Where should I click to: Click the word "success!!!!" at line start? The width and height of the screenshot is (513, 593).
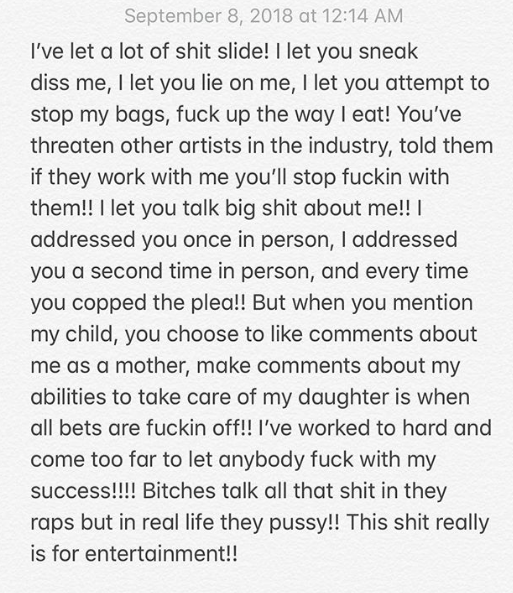83,491
